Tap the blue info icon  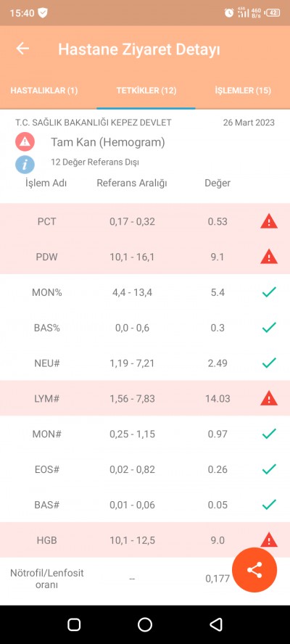[25, 165]
